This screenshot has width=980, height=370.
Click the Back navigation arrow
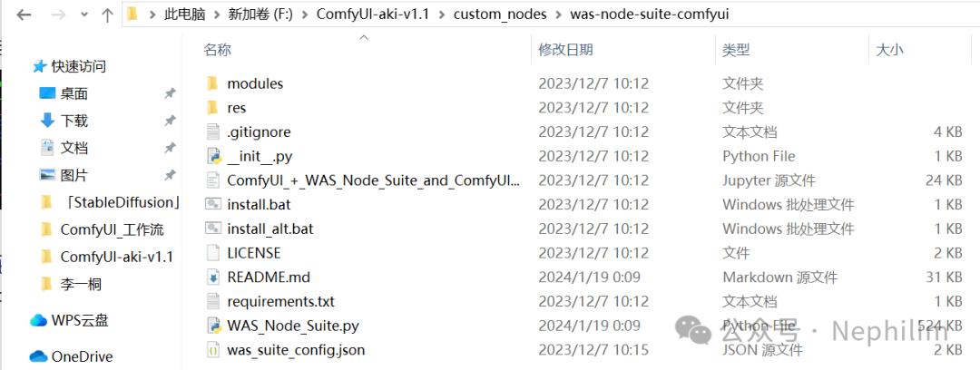23,15
